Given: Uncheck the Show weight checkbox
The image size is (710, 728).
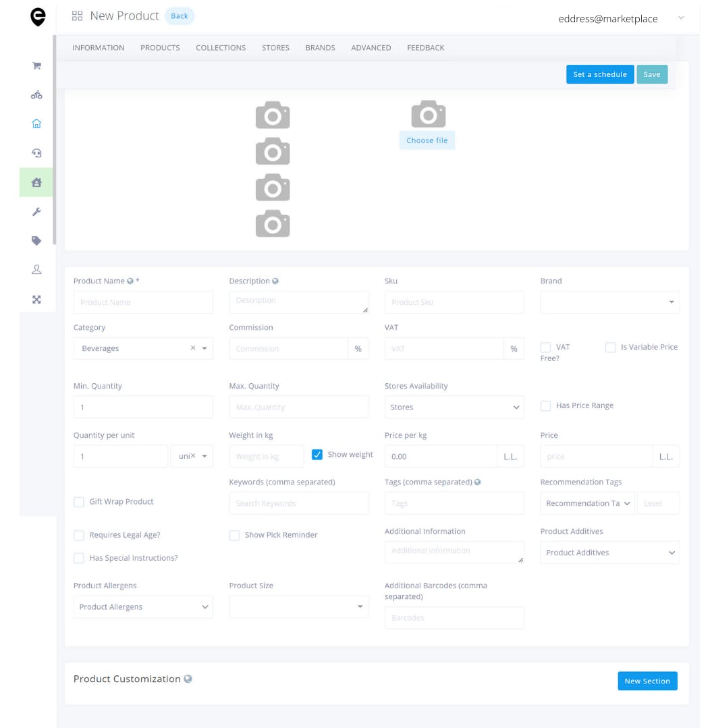Looking at the screenshot, I should point(317,455).
